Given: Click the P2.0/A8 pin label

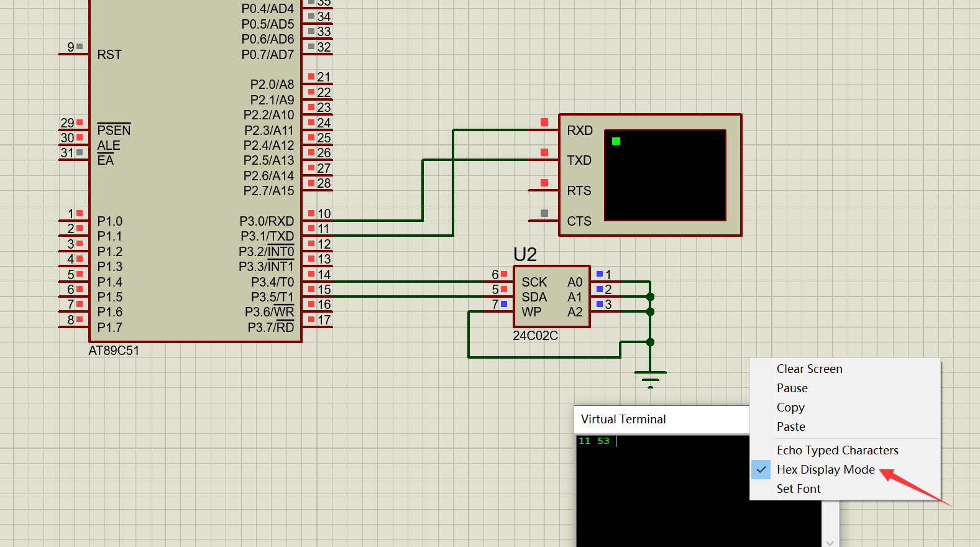Looking at the screenshot, I should tap(272, 85).
